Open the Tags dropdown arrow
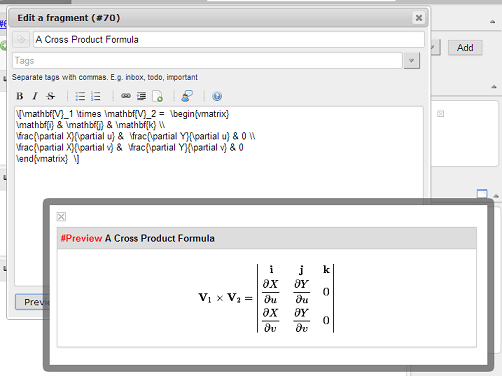The width and height of the screenshot is (502, 376). (x=412, y=61)
